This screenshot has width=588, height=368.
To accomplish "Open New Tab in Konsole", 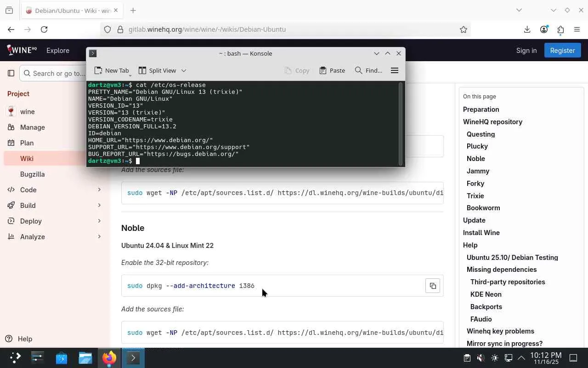I will [111, 70].
